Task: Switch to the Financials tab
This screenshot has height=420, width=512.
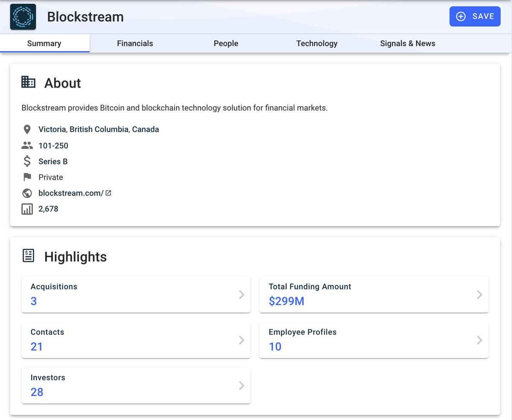Action: [135, 44]
